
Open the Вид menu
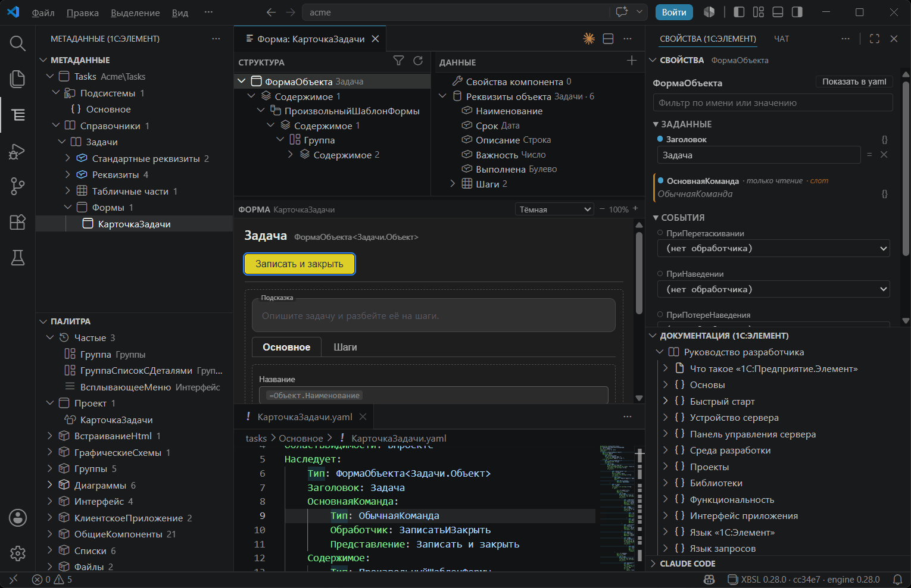pos(180,12)
